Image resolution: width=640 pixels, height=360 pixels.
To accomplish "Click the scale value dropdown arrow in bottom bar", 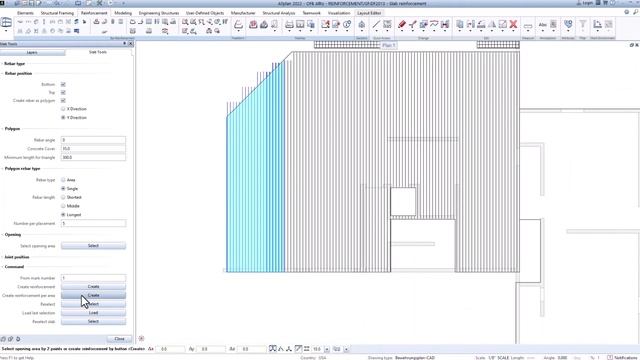I will (327, 349).
